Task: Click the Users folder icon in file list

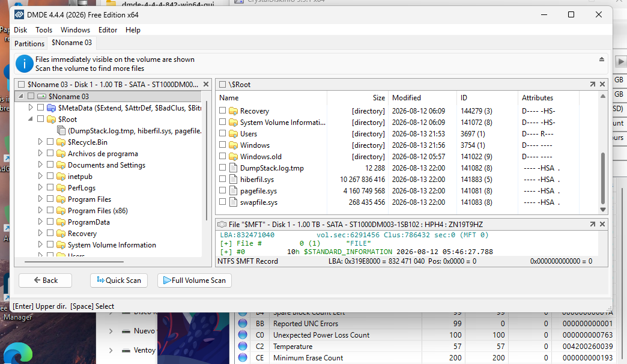Action: [x=233, y=133]
